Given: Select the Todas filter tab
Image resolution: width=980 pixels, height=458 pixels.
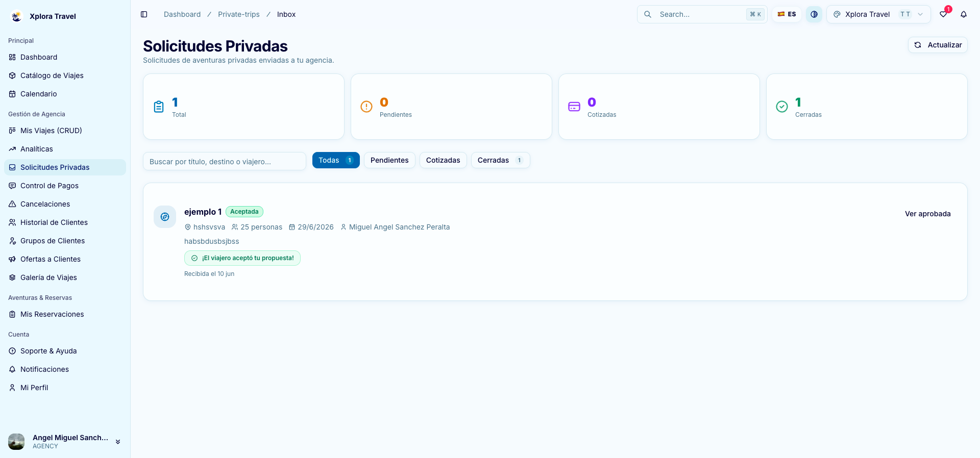Looking at the screenshot, I should 336,160.
